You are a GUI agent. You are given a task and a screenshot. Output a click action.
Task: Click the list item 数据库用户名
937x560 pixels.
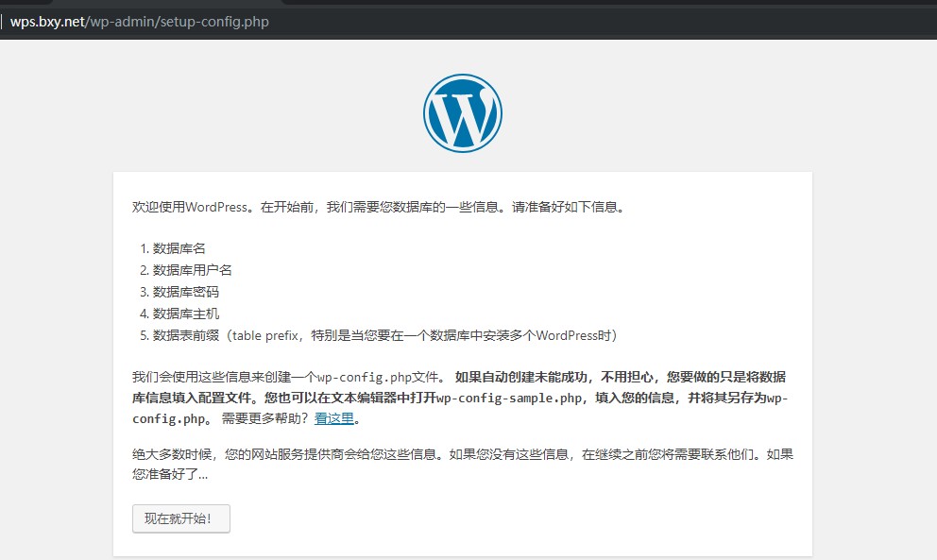192,270
